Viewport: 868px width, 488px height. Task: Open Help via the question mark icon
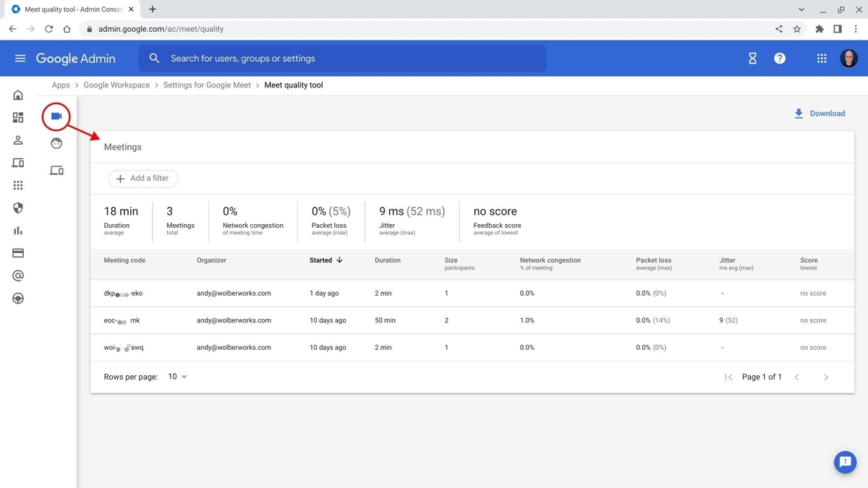779,58
